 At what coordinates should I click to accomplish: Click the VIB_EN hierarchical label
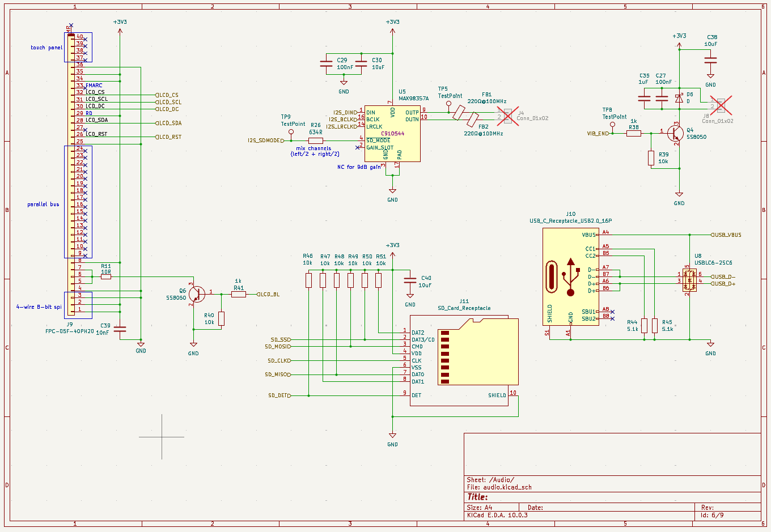pos(599,134)
